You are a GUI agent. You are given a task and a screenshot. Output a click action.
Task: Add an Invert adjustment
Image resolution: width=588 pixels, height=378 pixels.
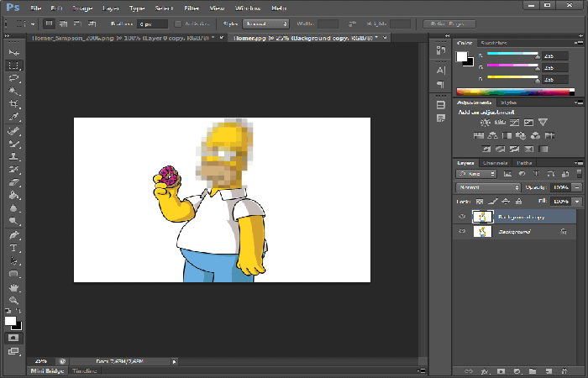(486, 149)
